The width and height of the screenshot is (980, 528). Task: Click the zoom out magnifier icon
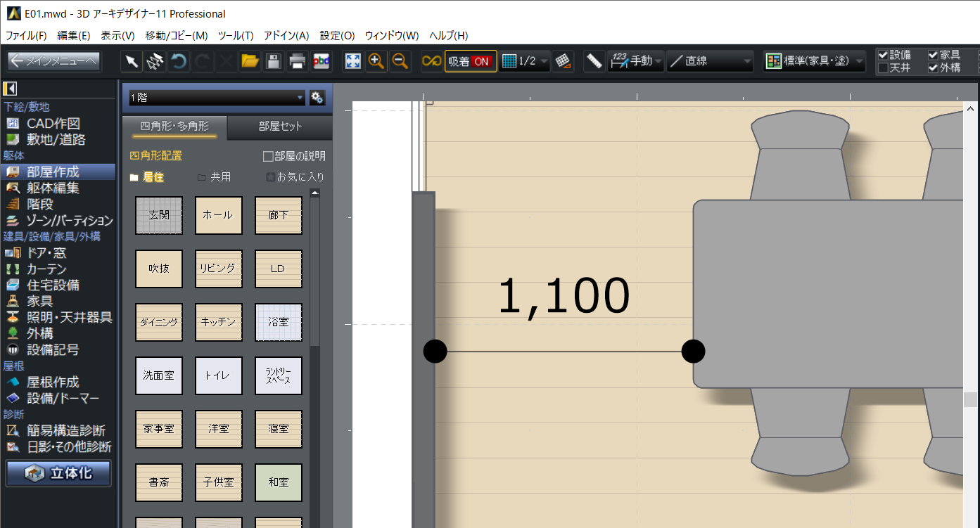point(400,62)
